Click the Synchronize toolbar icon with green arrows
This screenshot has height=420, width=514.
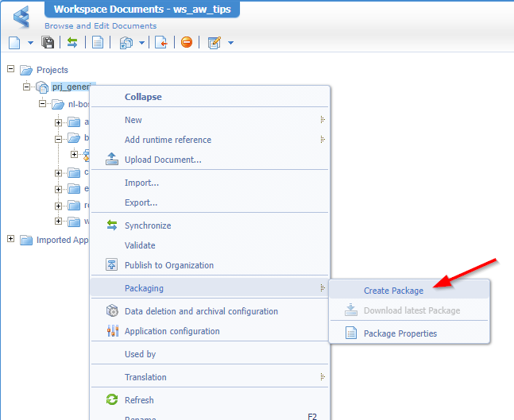(x=72, y=42)
